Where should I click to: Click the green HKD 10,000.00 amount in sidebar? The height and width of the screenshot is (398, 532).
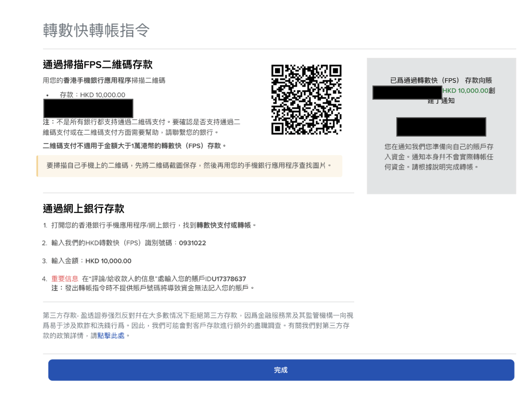(465, 90)
